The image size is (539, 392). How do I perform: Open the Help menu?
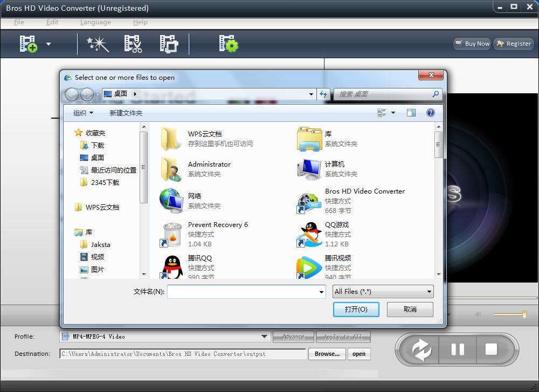click(x=140, y=22)
